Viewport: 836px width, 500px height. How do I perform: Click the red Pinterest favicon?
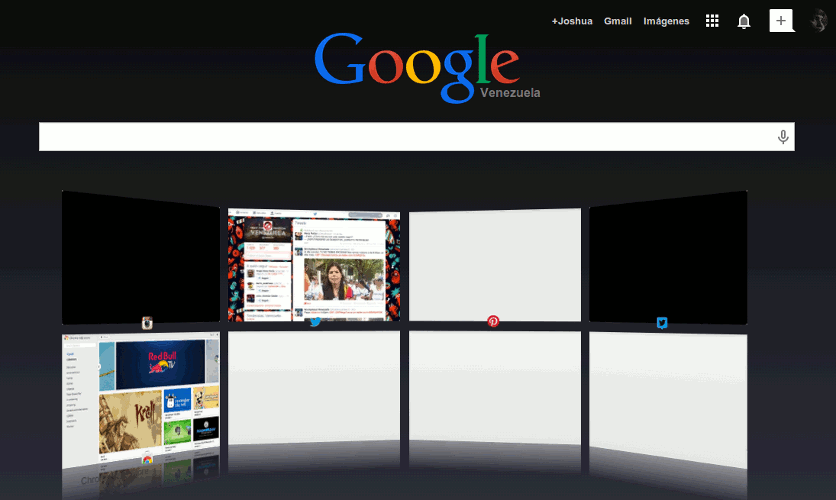coord(493,321)
